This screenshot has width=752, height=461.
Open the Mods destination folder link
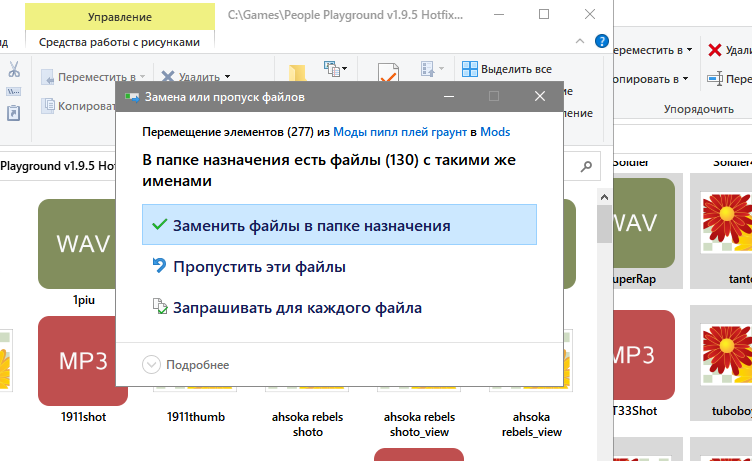click(495, 131)
